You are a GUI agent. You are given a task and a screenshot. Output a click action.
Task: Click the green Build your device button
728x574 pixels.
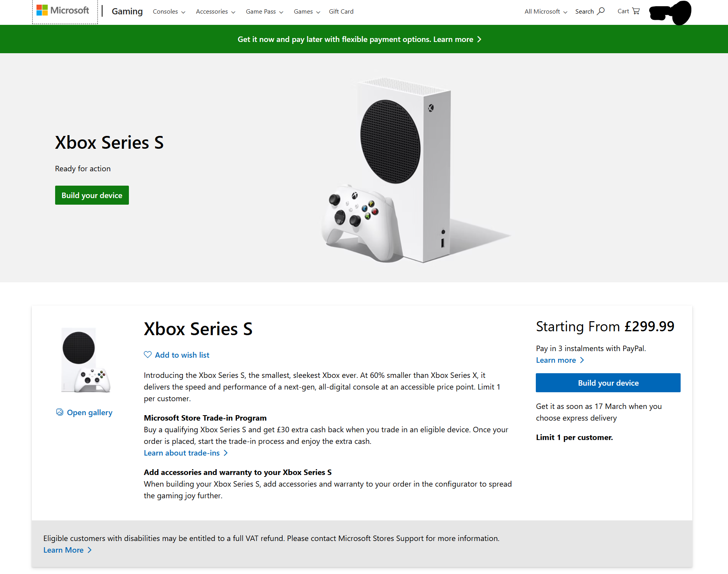tap(92, 195)
